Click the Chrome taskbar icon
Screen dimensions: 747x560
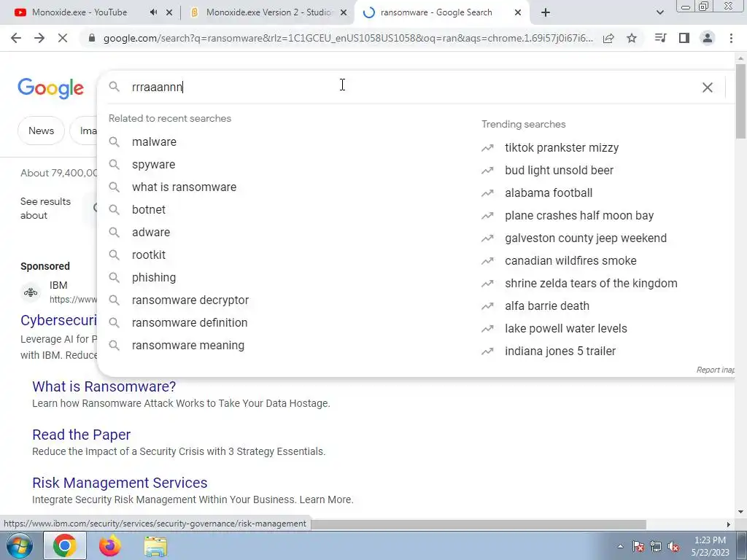click(x=65, y=545)
